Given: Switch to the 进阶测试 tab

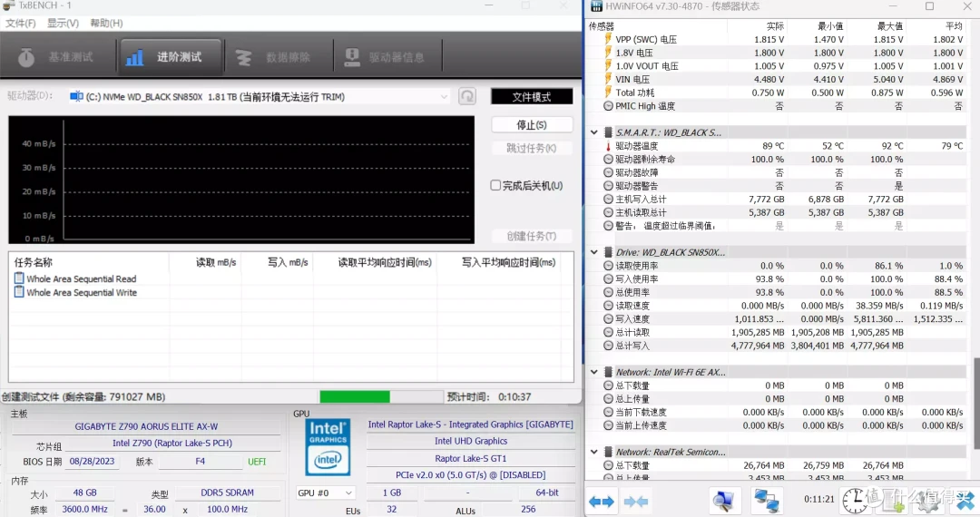Looking at the screenshot, I should pos(170,57).
